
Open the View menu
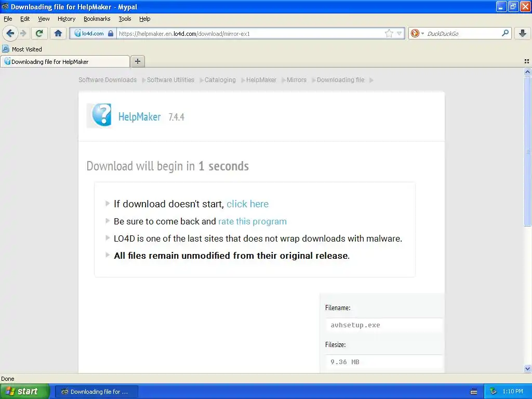[x=44, y=19]
